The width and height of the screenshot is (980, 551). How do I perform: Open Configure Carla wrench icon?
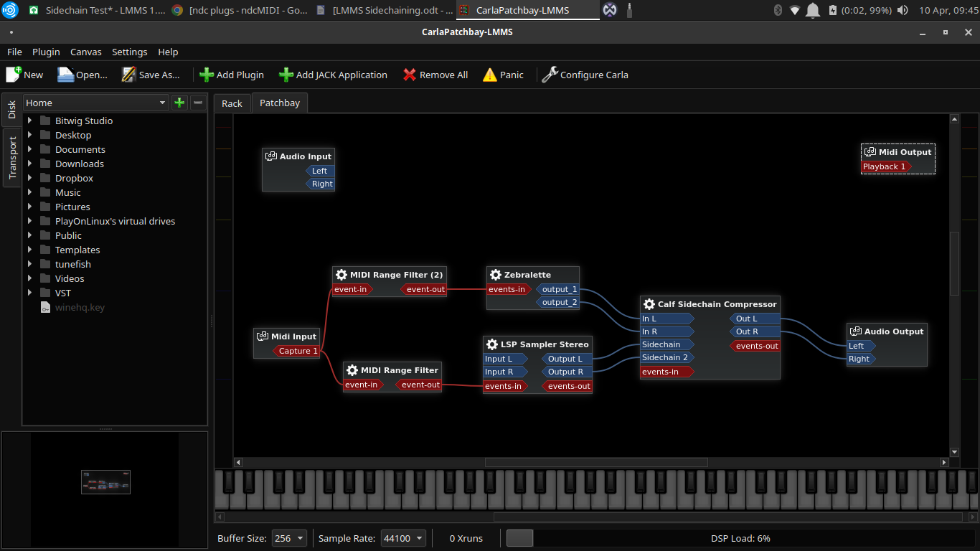[550, 75]
